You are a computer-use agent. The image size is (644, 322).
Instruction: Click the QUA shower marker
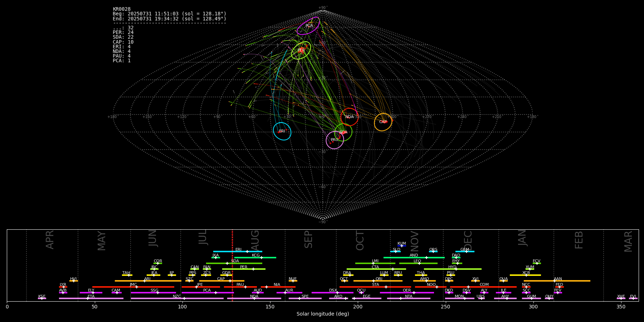coord(503,281)
